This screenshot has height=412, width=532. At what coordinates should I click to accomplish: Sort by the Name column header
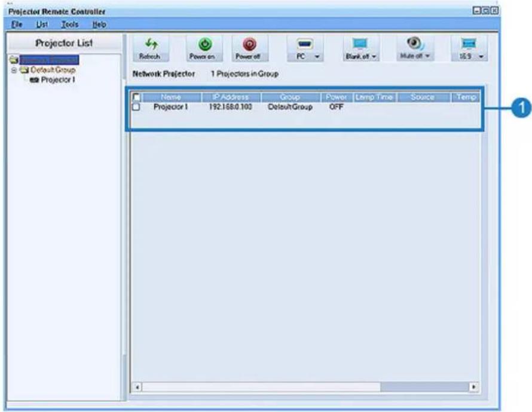click(172, 97)
